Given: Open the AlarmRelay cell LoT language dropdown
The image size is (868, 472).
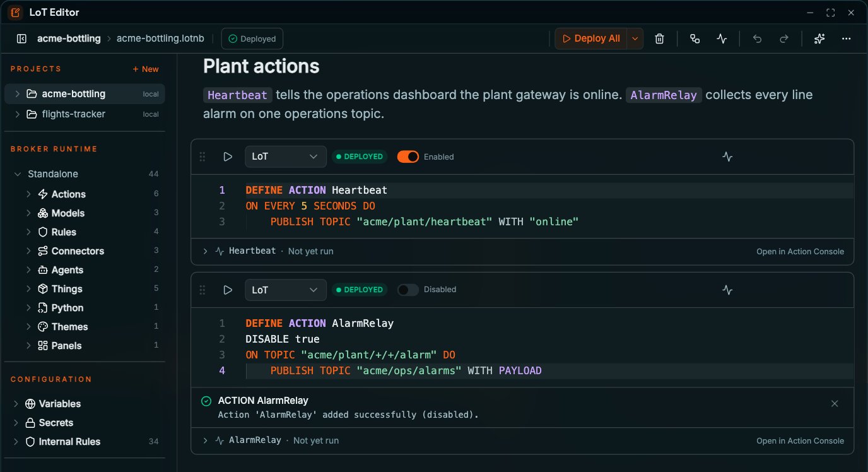Looking at the screenshot, I should [285, 290].
